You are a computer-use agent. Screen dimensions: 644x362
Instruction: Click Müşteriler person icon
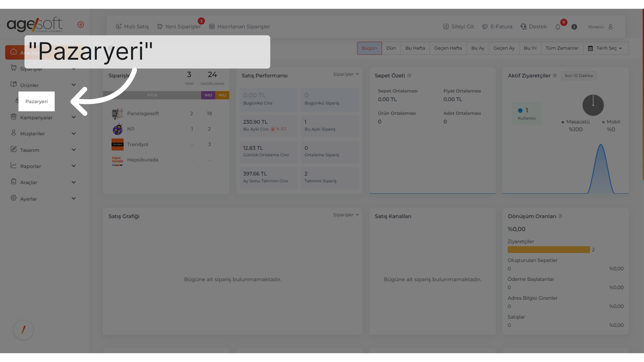tap(13, 133)
